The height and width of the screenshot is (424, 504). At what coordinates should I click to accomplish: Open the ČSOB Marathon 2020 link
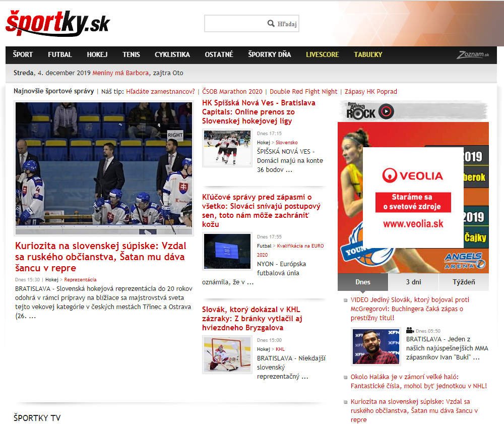(232, 92)
